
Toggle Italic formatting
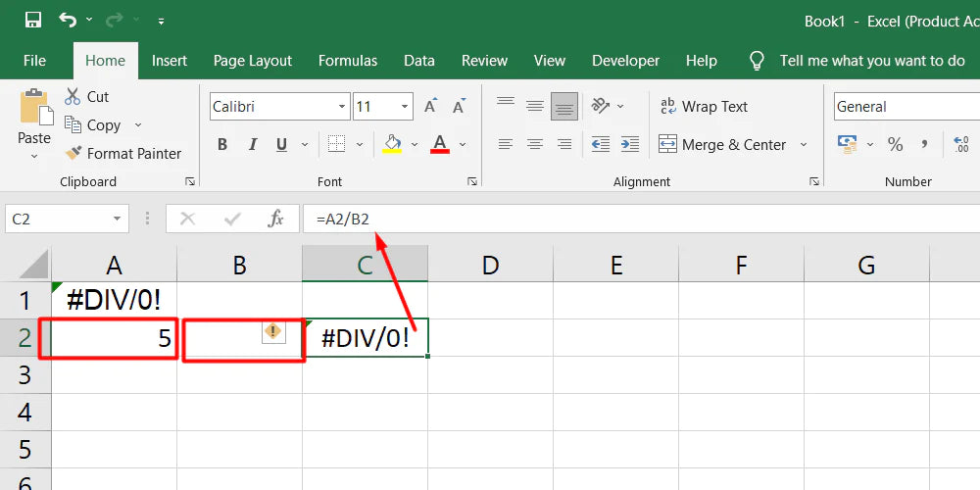tap(252, 144)
